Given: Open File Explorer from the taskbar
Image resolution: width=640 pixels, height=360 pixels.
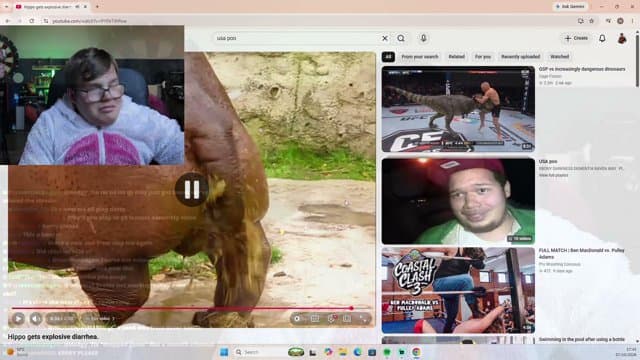Looking at the screenshot, I should pos(342,352).
